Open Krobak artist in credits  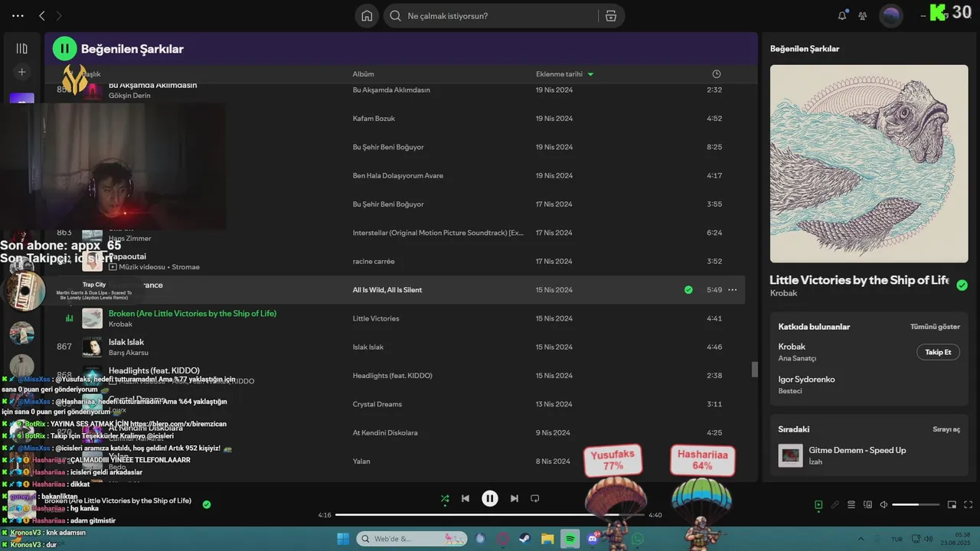pyautogui.click(x=792, y=347)
